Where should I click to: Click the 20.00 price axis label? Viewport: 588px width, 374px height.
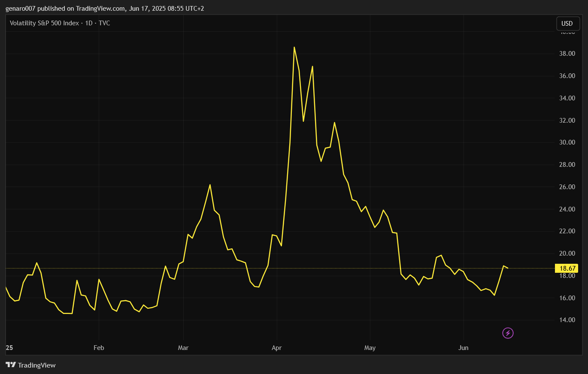pyautogui.click(x=567, y=253)
